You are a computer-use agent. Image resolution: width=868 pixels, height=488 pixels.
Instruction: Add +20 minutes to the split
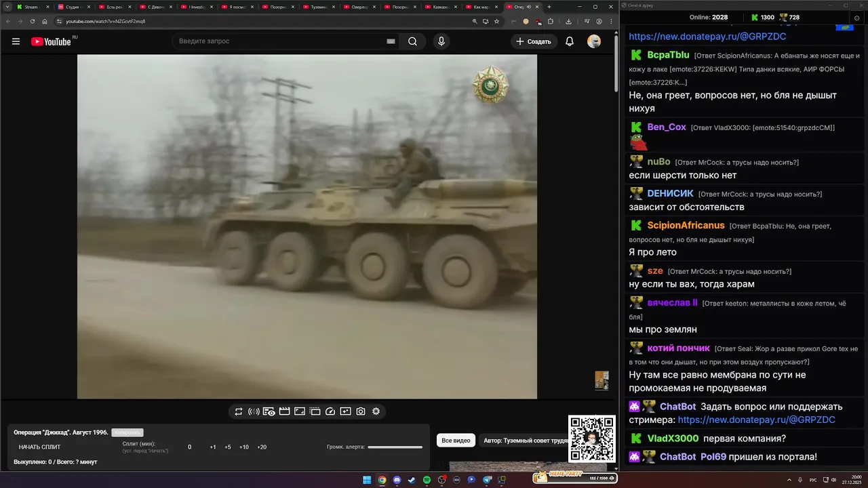point(262,447)
